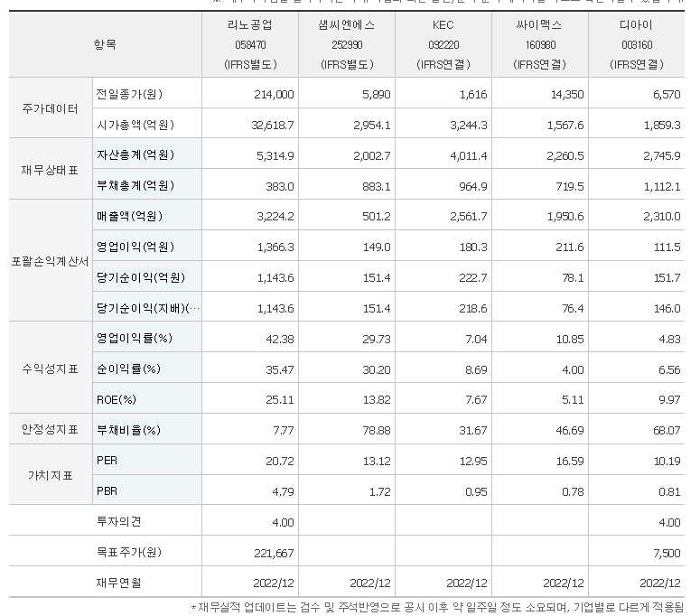Select the 전일종가(원) row label
The width and height of the screenshot is (700, 616).
pos(129,94)
